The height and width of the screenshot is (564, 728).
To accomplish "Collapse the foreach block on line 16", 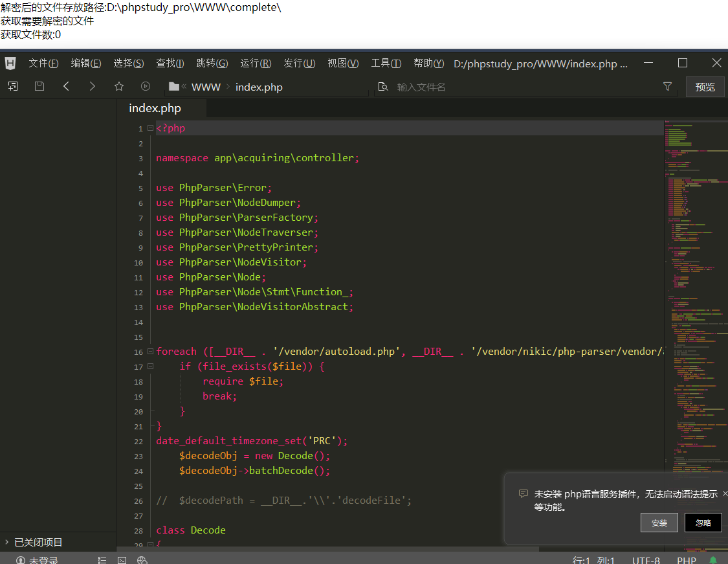I will [150, 351].
